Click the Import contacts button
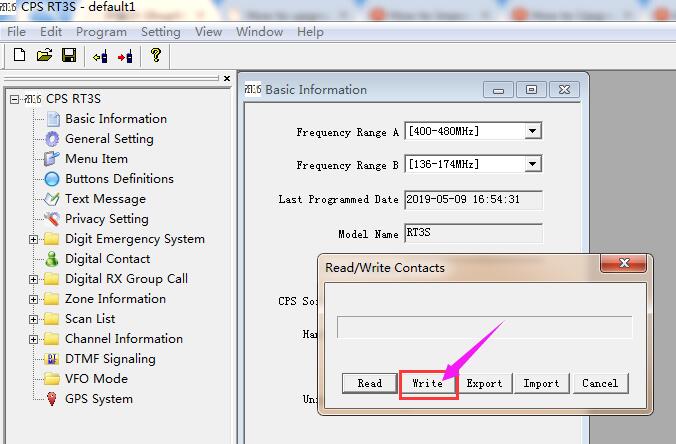 (x=542, y=383)
